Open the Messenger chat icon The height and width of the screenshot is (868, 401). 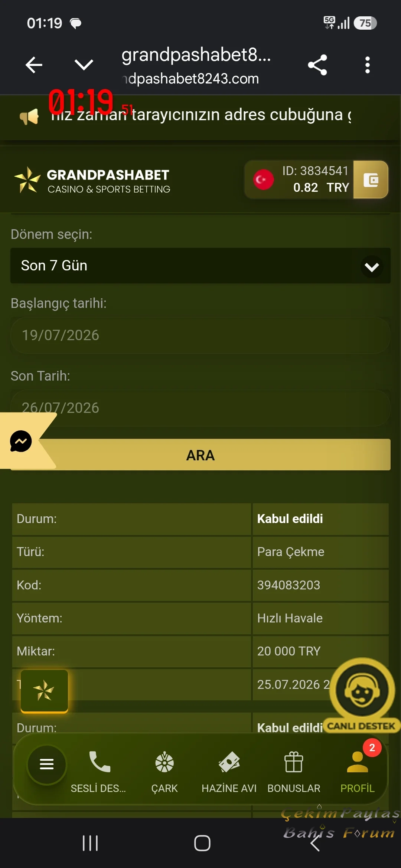[x=21, y=441]
